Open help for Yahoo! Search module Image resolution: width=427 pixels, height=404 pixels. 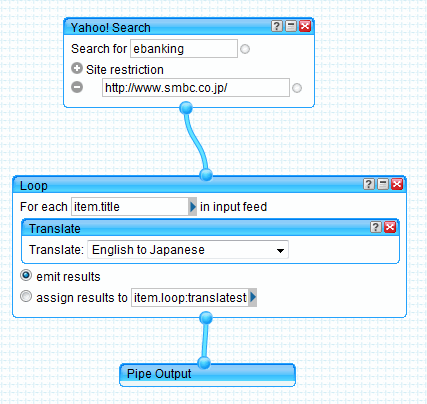pyautogui.click(x=277, y=26)
